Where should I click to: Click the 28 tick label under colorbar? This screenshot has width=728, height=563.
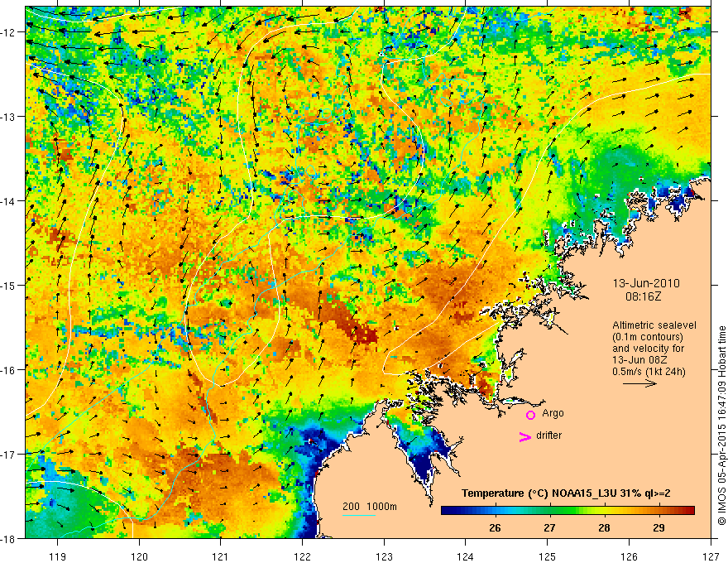pyautogui.click(x=604, y=527)
